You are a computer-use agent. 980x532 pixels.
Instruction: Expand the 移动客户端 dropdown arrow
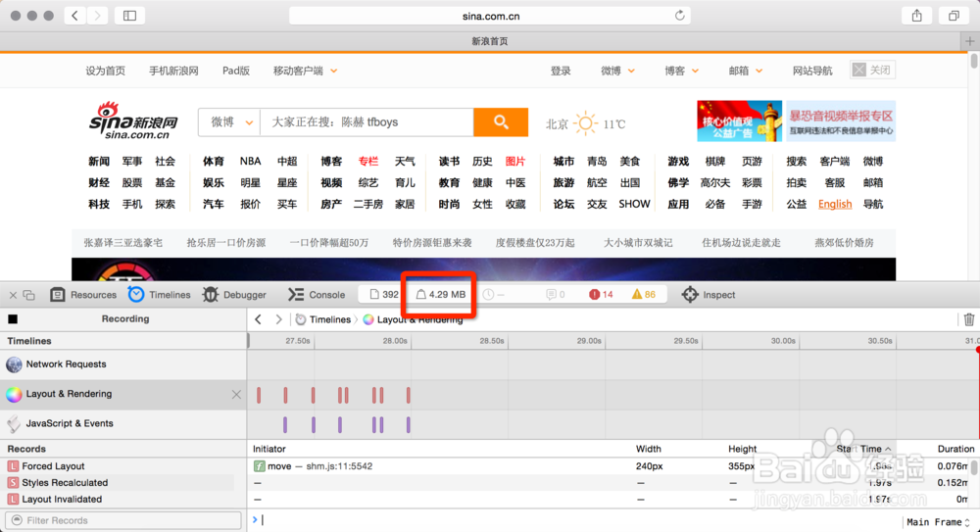[334, 71]
